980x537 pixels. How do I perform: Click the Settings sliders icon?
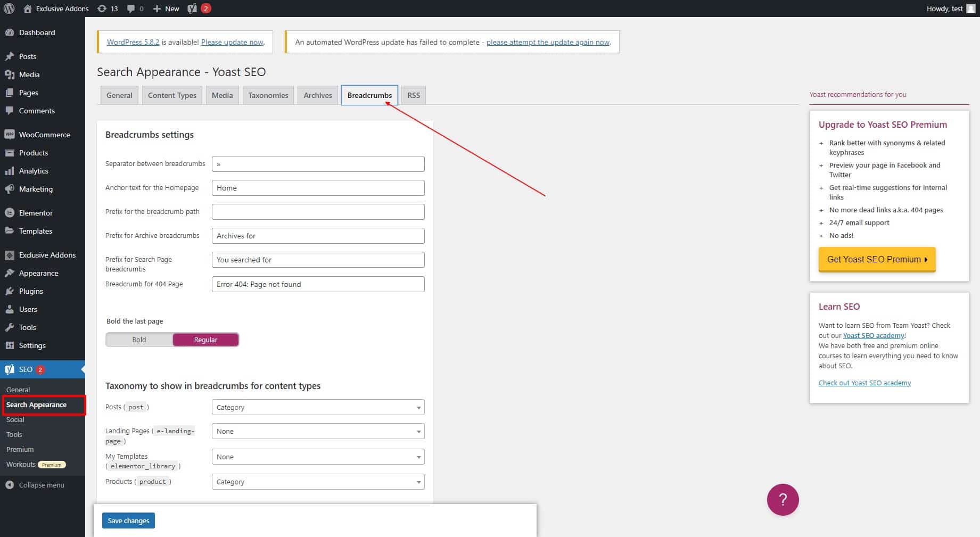tap(10, 345)
